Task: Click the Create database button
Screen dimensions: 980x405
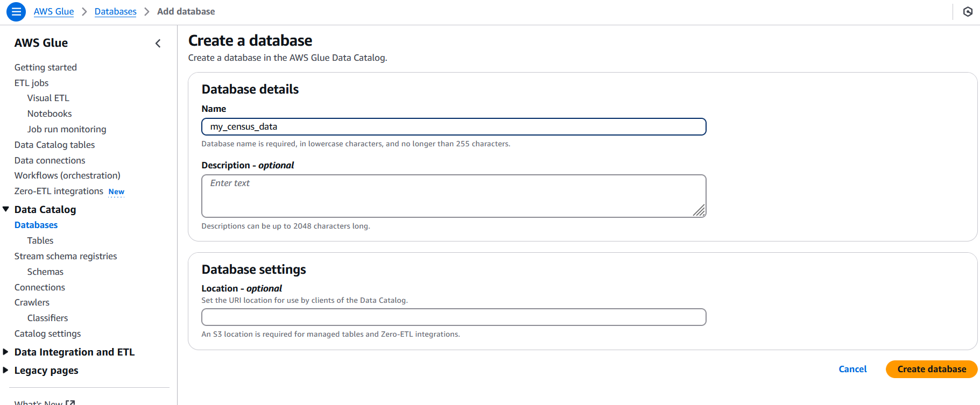Action: 932,369
